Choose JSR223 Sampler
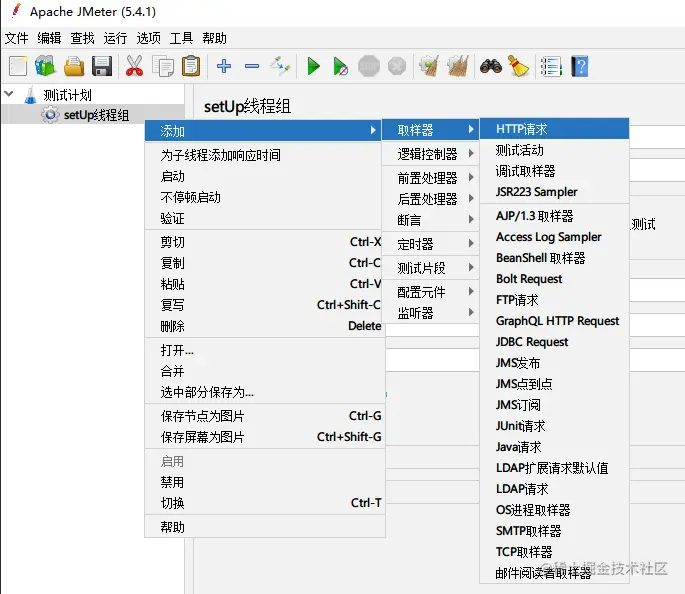Image resolution: width=685 pixels, height=594 pixels. pyautogui.click(x=554, y=192)
